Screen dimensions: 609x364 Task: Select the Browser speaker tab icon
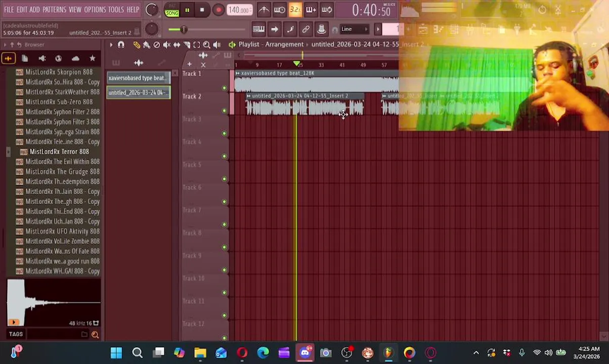[x=42, y=59]
